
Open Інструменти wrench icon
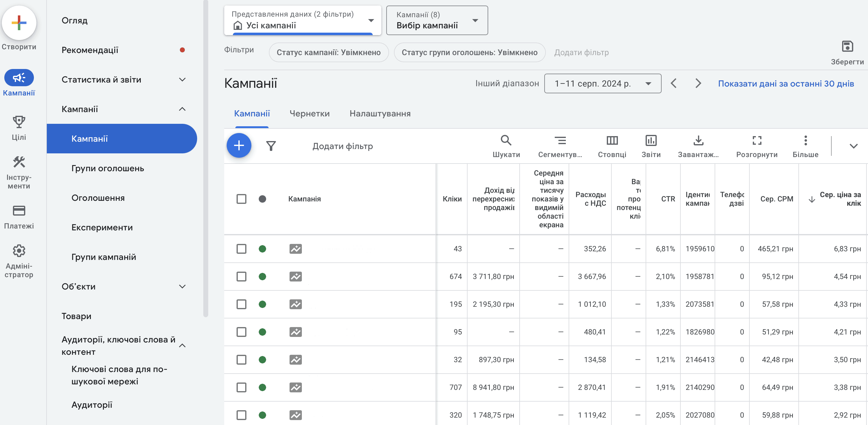19,162
